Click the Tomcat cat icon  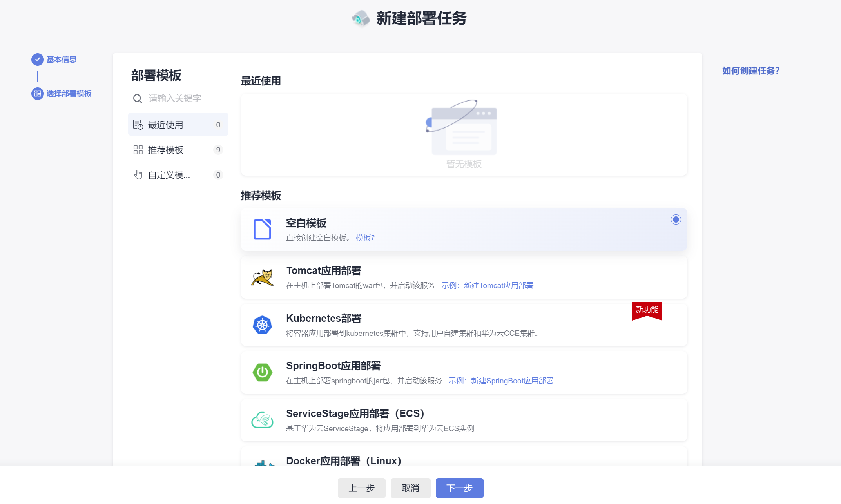click(262, 277)
